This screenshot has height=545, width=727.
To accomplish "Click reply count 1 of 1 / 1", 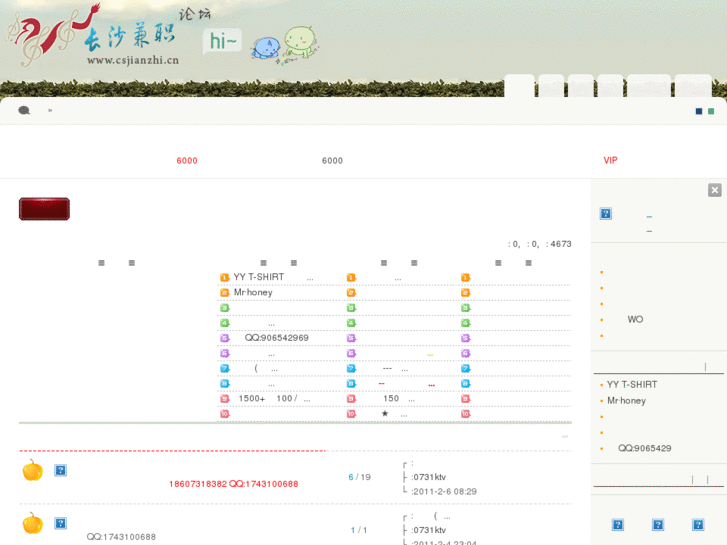I will click(x=353, y=530).
